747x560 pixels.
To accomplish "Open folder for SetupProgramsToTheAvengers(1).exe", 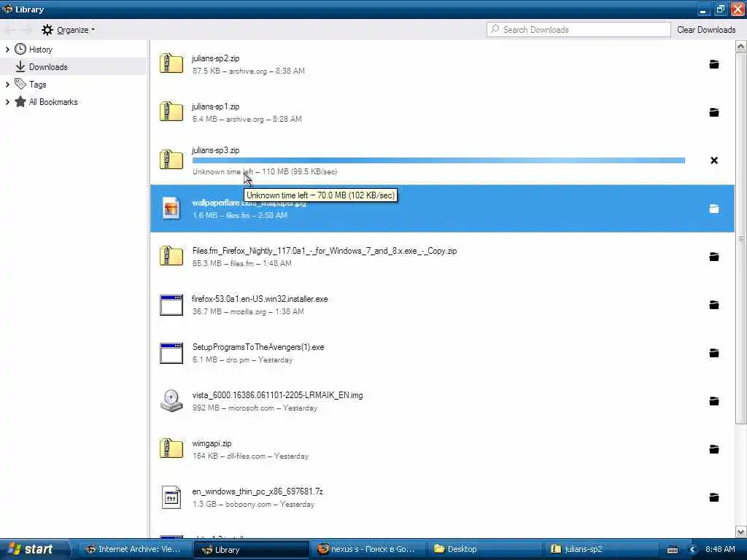I will click(x=713, y=353).
